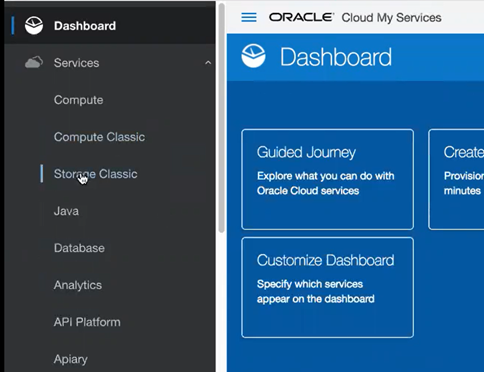484x372 pixels.
Task: Click the partially visible Create card
Action: point(456,179)
